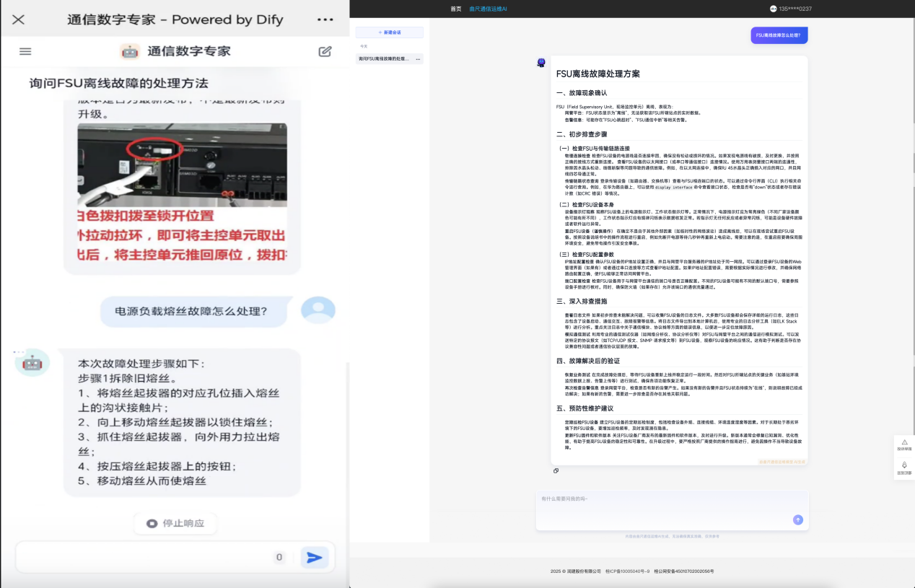Select the 曲尺通信运维AI navigation tab
915x588 pixels.
[488, 9]
